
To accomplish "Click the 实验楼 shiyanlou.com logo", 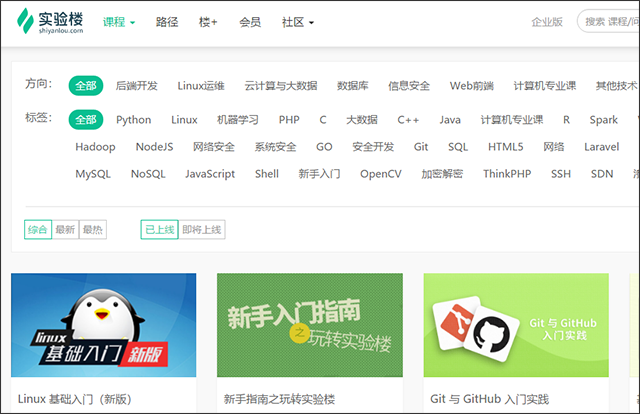I will pyautogui.click(x=50, y=21).
